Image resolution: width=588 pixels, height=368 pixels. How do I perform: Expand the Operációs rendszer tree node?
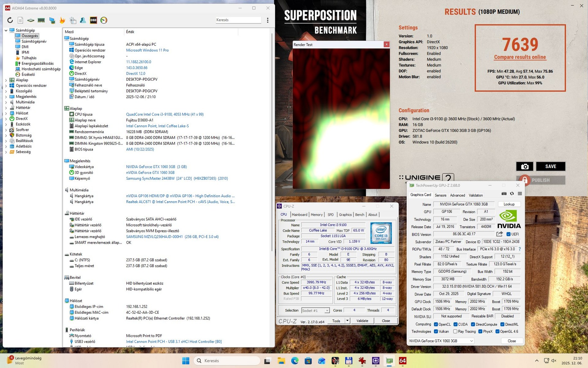[6, 85]
